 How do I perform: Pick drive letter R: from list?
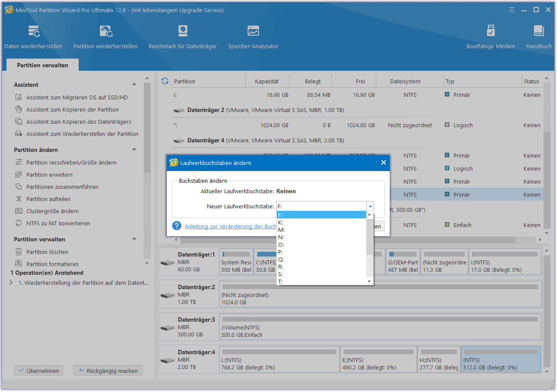pyautogui.click(x=322, y=267)
